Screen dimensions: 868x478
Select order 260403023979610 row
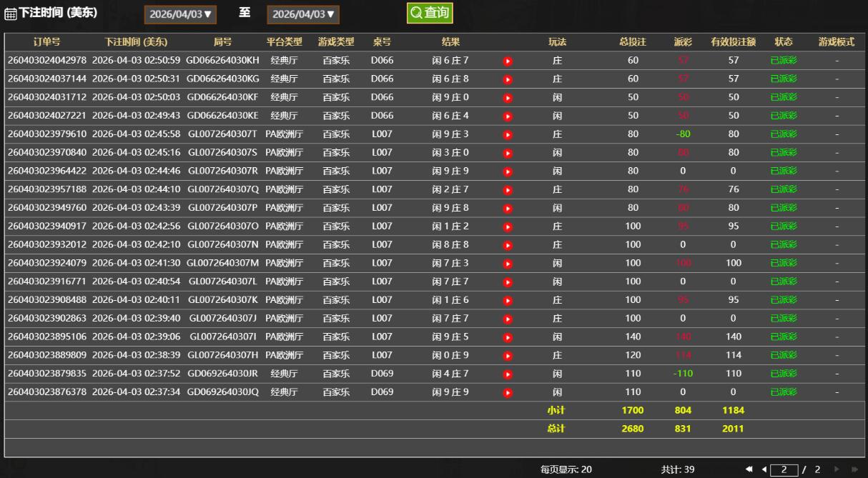coord(47,134)
